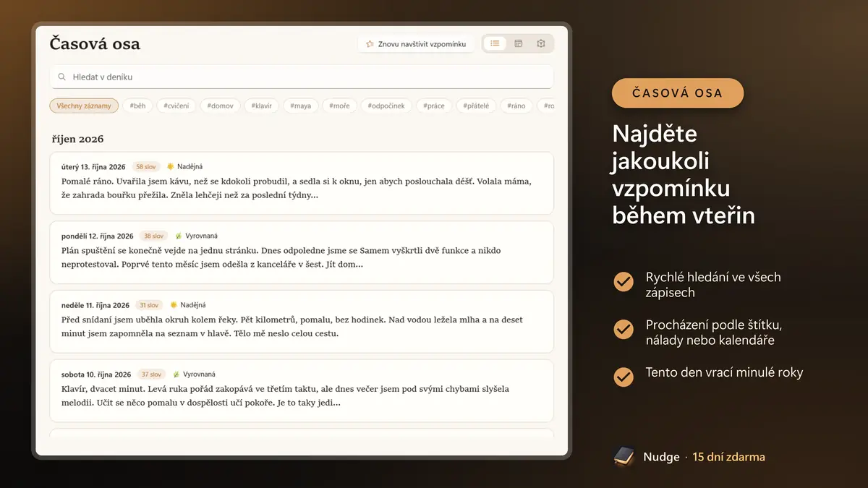This screenshot has width=868, height=488.
Task: Click the 38 slov word count badge
Action: (x=154, y=236)
